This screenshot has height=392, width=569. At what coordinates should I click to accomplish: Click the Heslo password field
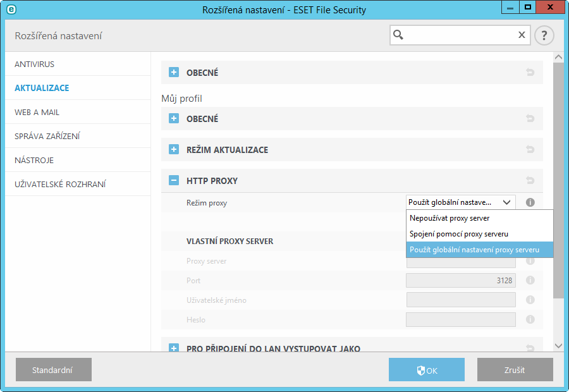pos(461,320)
